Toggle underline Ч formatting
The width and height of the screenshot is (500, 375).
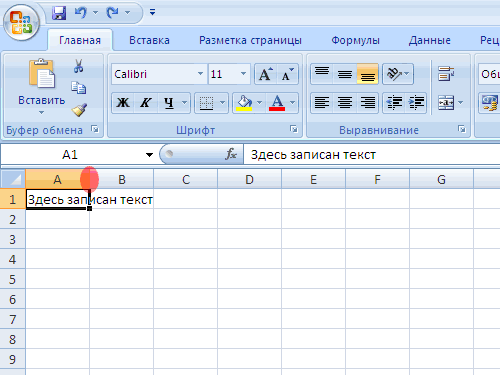pos(169,103)
